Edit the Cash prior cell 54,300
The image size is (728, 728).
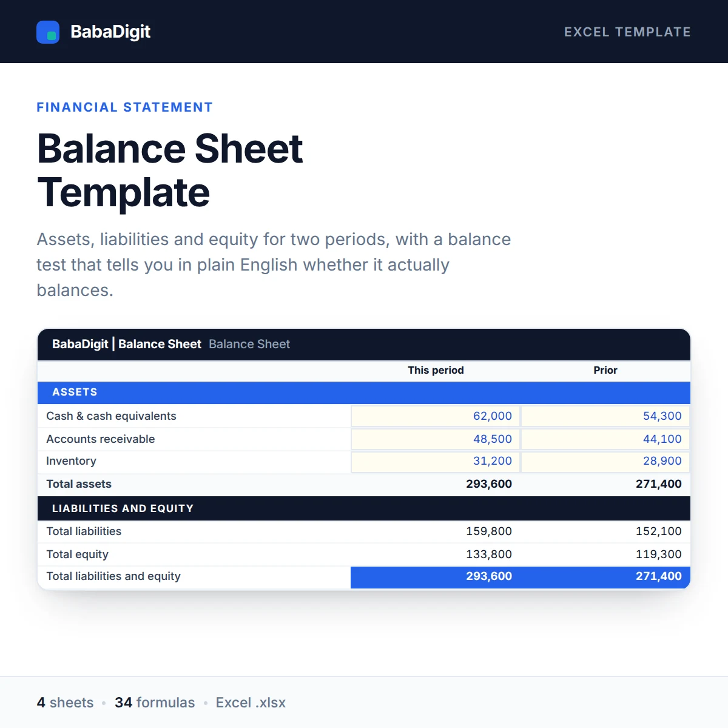[x=605, y=416]
